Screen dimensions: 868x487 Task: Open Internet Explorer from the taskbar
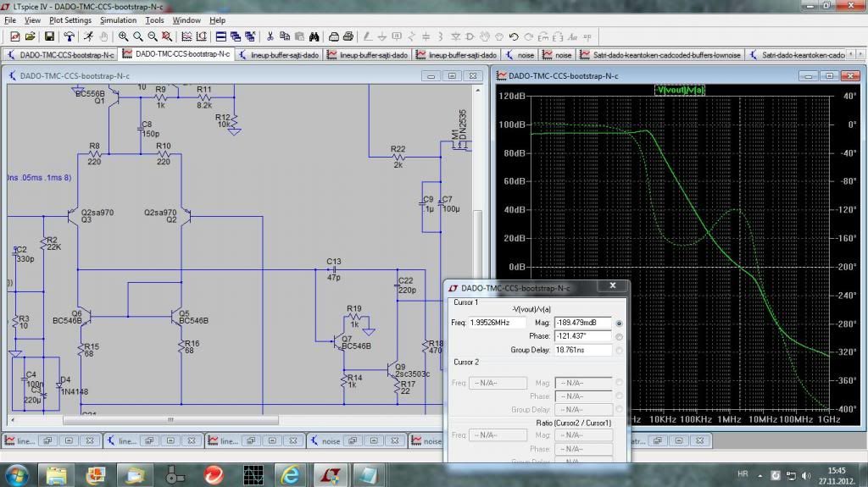coord(290,475)
